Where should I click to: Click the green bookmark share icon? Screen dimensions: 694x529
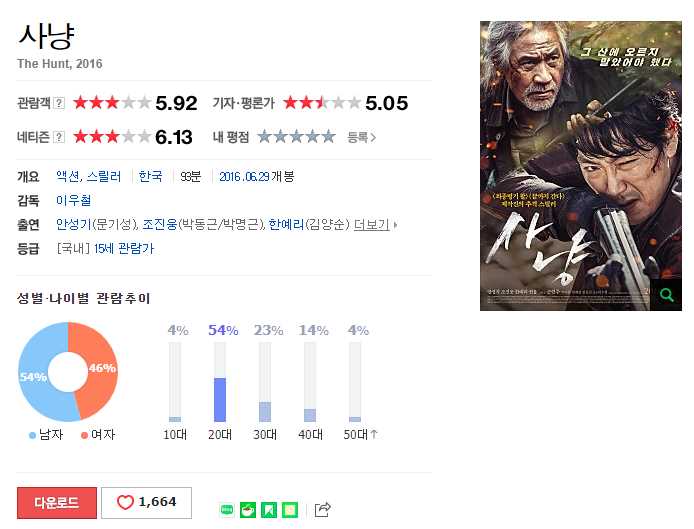pyautogui.click(x=269, y=510)
